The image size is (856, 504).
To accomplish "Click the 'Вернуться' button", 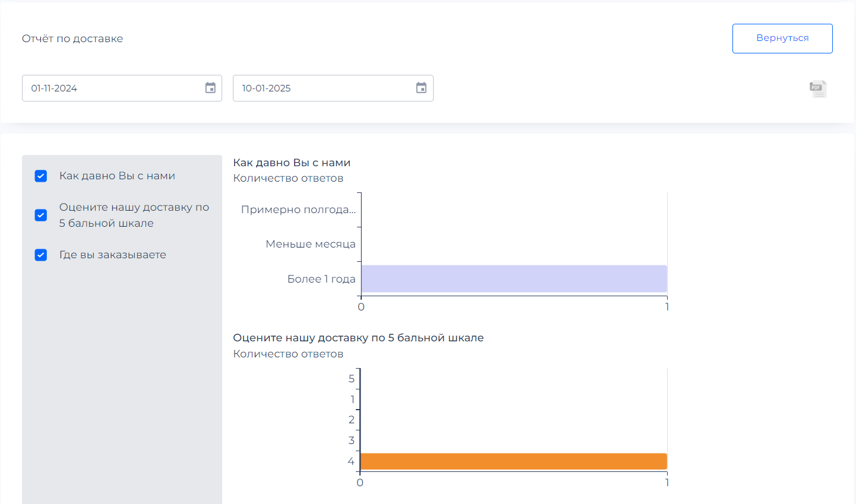I will click(782, 39).
